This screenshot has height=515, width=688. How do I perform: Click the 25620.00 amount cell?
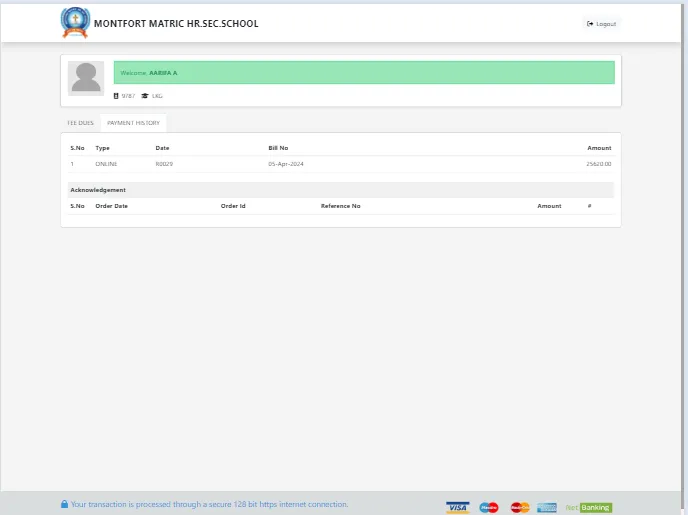click(598, 164)
